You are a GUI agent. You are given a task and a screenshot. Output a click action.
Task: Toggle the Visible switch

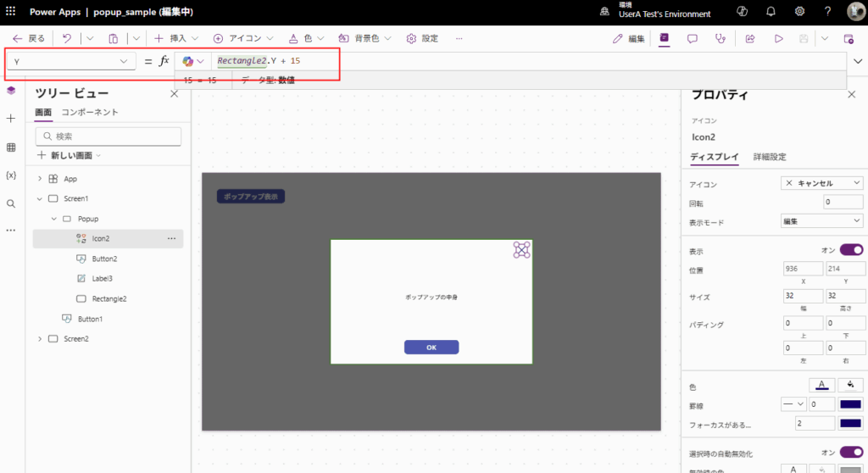tap(851, 250)
